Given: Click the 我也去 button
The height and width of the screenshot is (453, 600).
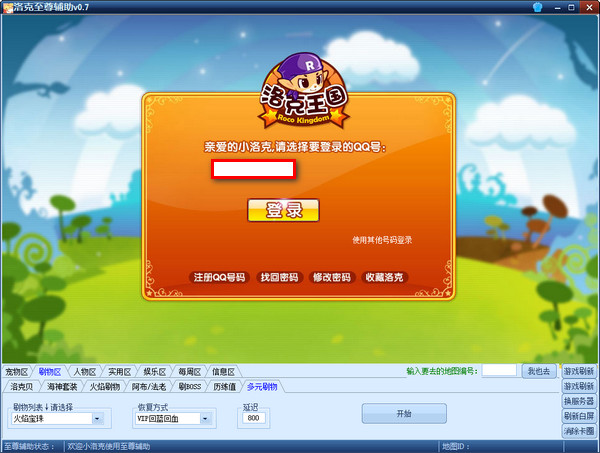Looking at the screenshot, I should pos(539,371).
